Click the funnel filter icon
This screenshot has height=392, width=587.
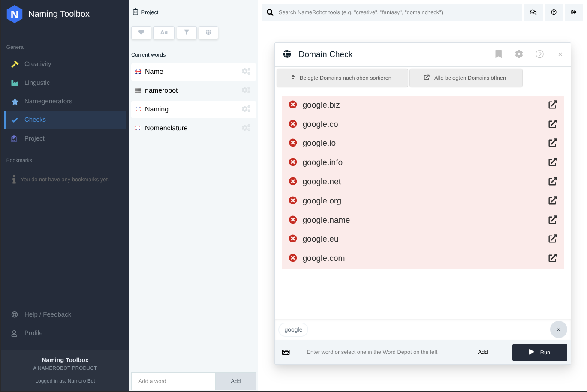pos(187,33)
